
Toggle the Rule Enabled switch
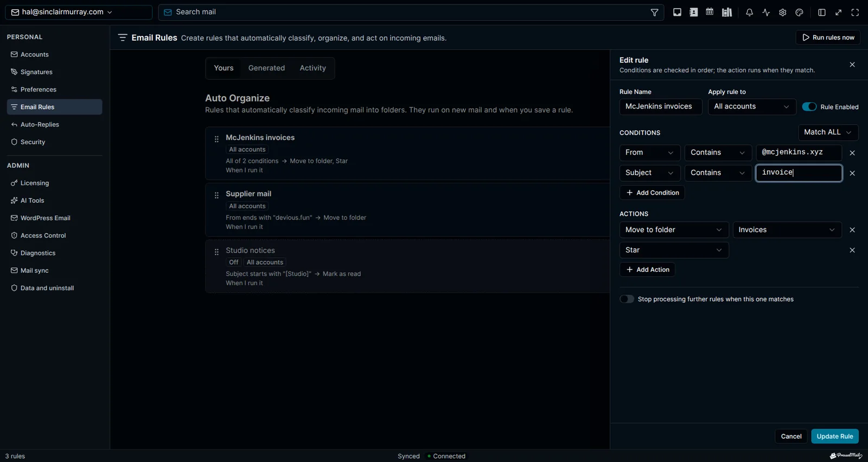pos(809,107)
